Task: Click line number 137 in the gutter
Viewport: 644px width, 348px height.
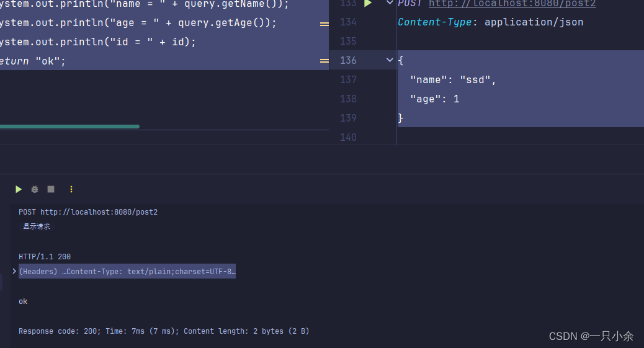Action: click(348, 79)
